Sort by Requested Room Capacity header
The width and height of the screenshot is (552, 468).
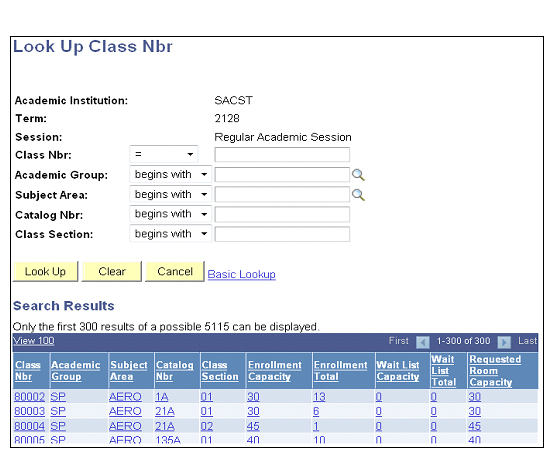point(495,371)
